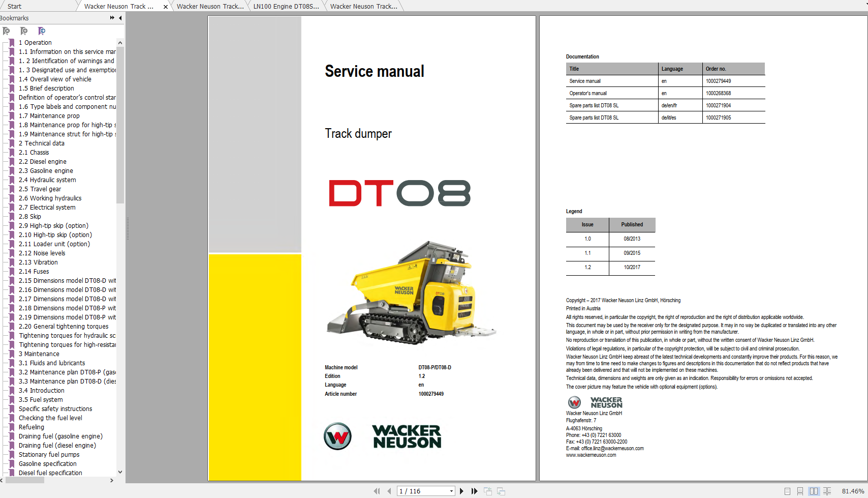This screenshot has width=868, height=498.
Task: Open bookmark Stationary fuel pumps
Action: [x=49, y=455]
